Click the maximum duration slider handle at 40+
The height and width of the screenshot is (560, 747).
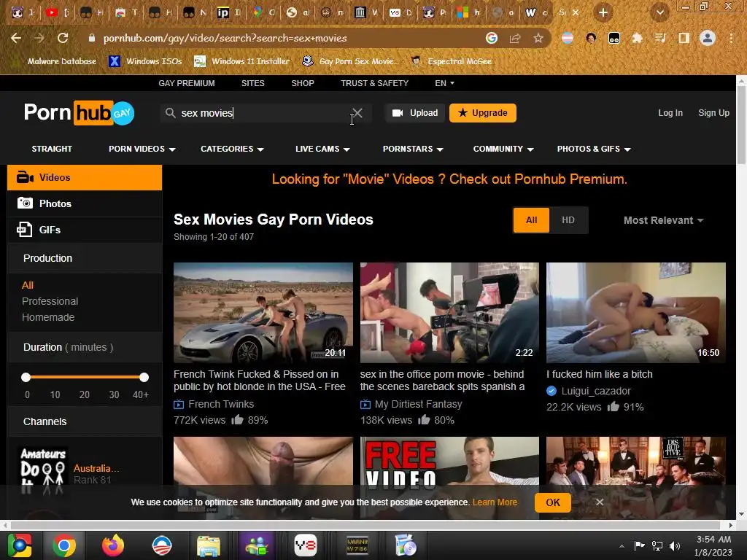pyautogui.click(x=144, y=377)
